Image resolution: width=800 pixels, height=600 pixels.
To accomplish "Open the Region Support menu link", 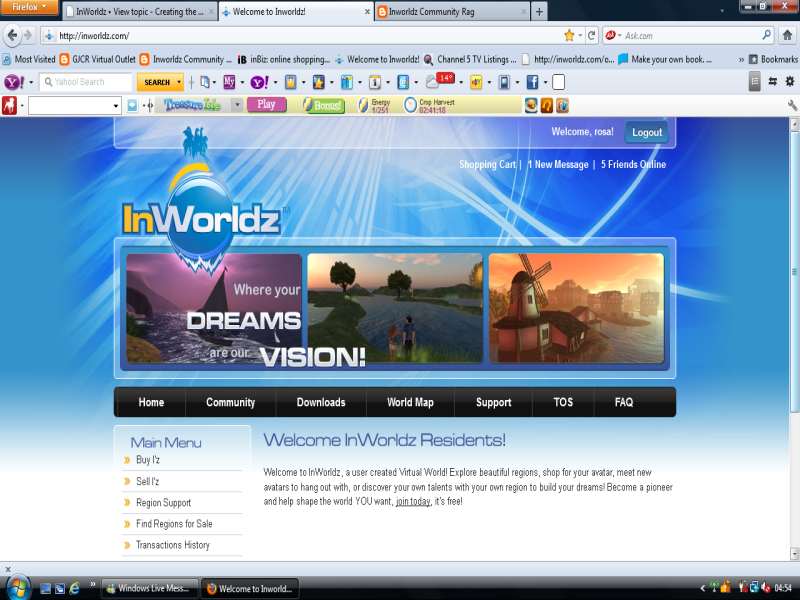I will [x=163, y=503].
